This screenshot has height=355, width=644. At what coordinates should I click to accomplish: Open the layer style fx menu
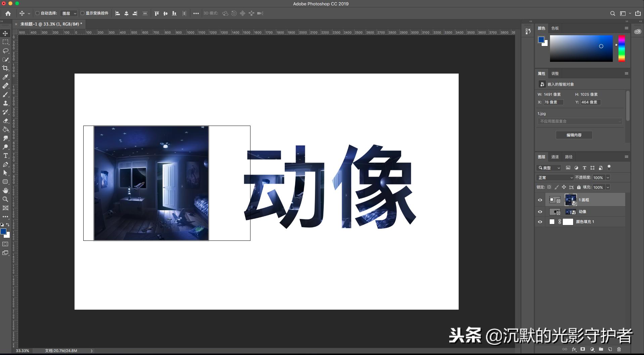(x=574, y=349)
